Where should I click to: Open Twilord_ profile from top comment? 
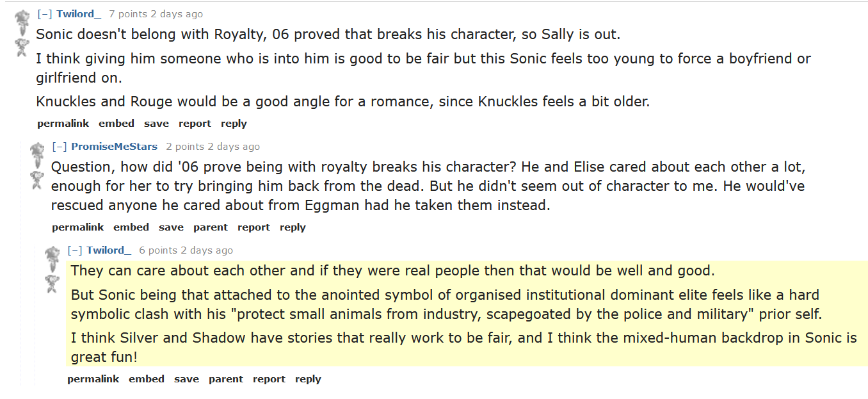coord(79,13)
